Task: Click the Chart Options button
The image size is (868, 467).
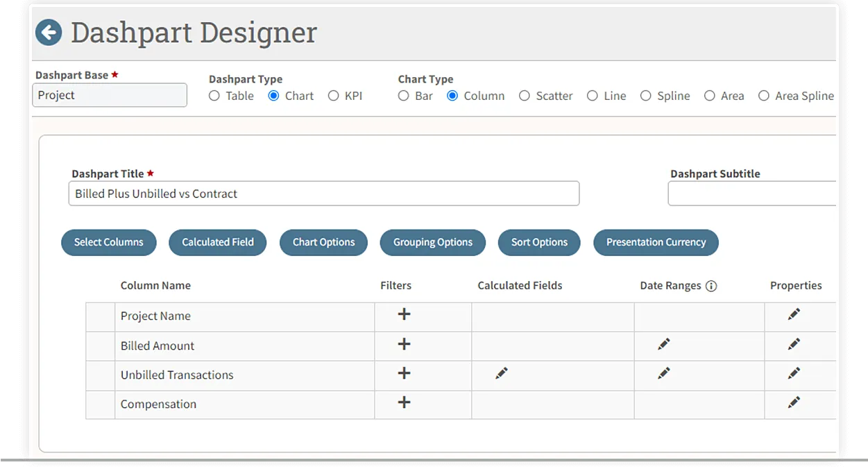Action: point(323,242)
